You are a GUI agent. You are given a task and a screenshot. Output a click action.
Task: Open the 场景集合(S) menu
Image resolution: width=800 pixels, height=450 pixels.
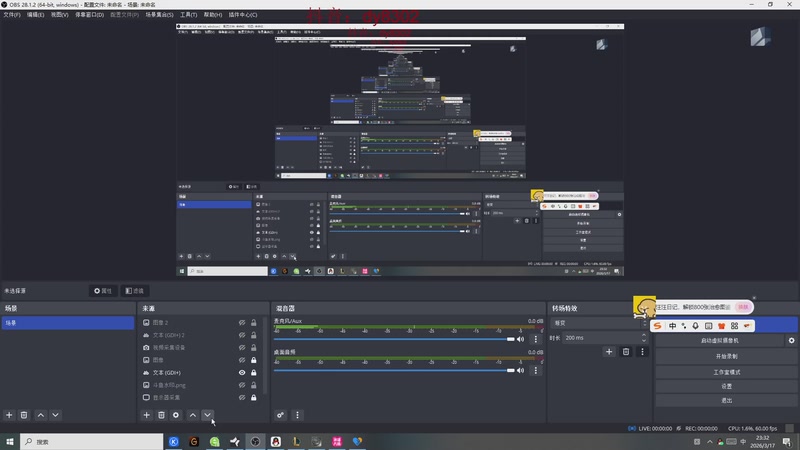[x=159, y=15]
